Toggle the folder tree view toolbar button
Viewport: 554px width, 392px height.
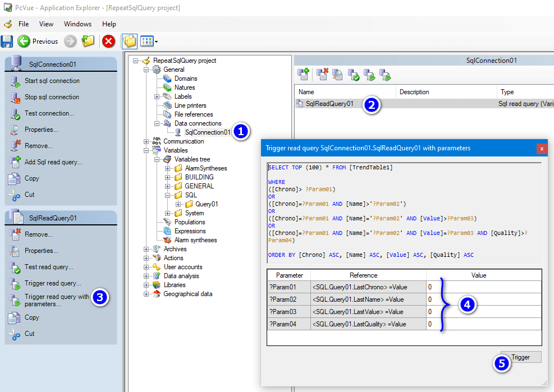coord(130,41)
